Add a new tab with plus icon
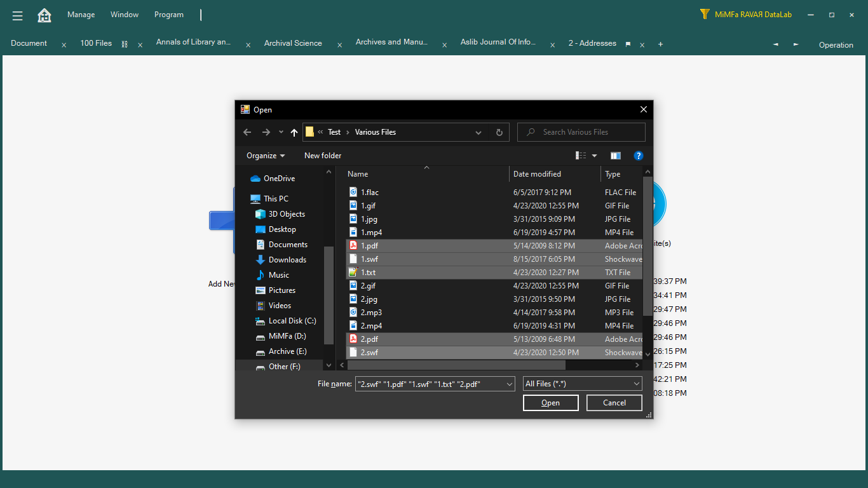The image size is (868, 488). 660,44
